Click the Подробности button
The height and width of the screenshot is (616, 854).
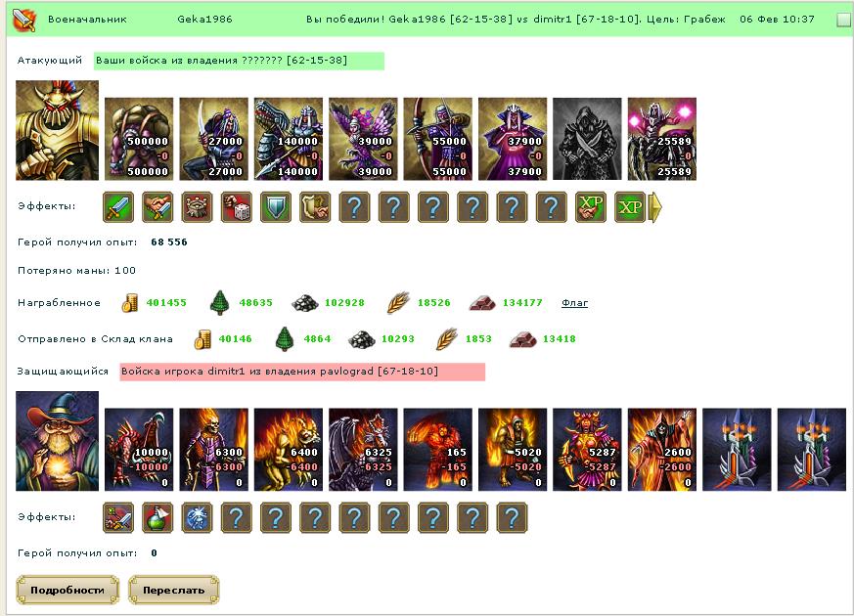tap(67, 591)
